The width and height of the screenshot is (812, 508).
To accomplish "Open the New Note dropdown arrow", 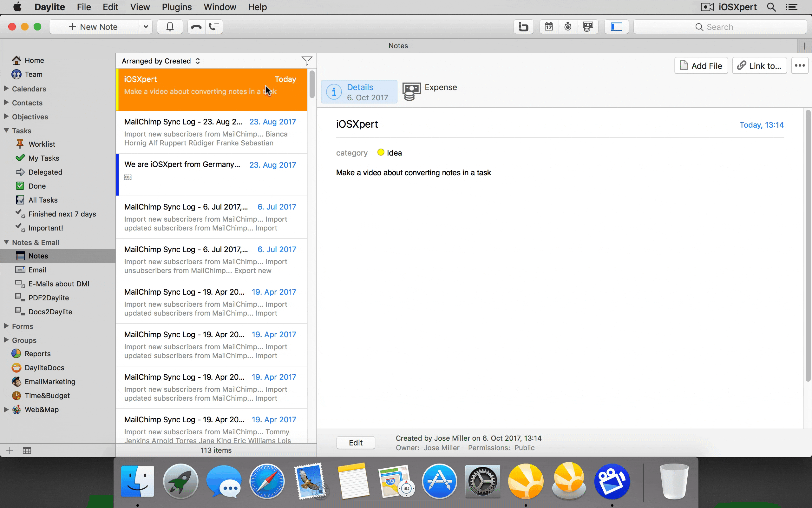I will pos(146,27).
